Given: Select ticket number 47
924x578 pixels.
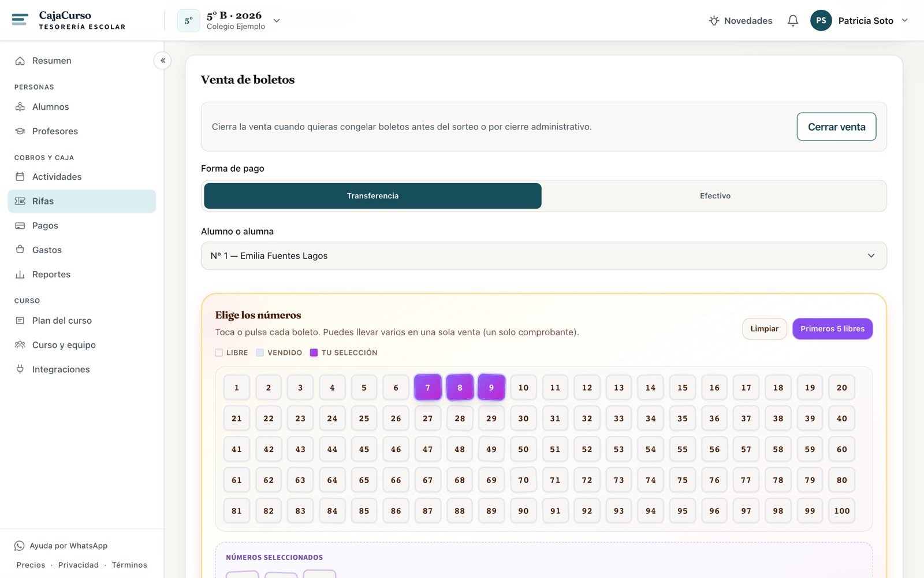Looking at the screenshot, I should coord(428,449).
